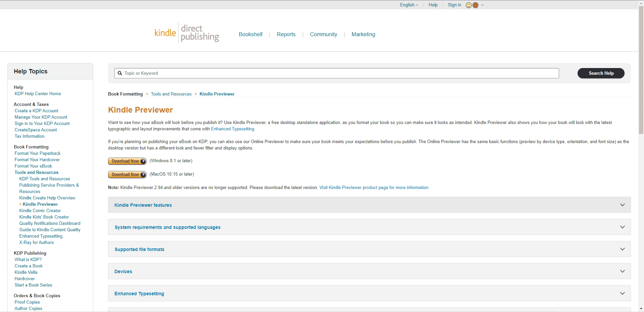Open the Bookshelf tab
Image resolution: width=644 pixels, height=312 pixels.
pos(251,34)
